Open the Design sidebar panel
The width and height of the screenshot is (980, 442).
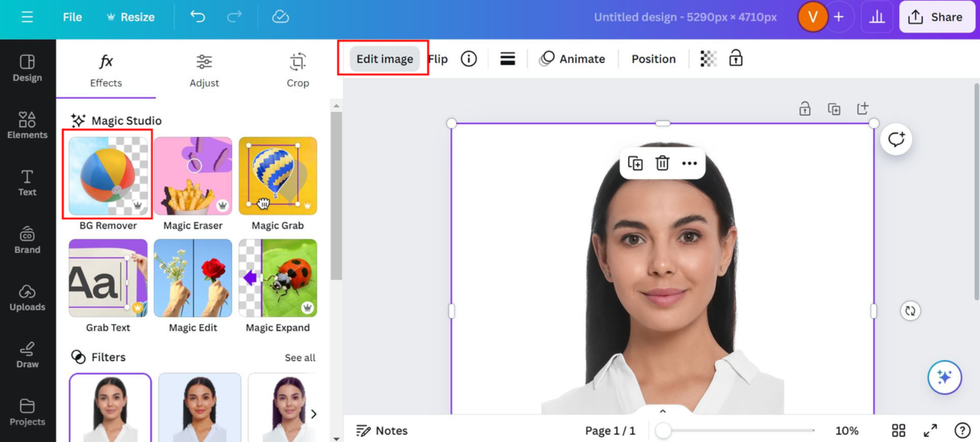pyautogui.click(x=28, y=68)
